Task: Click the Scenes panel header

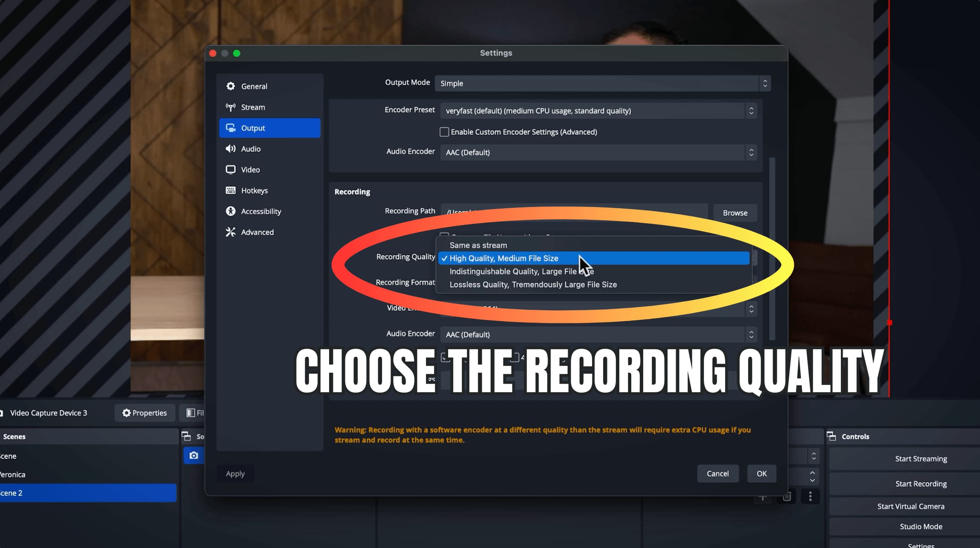Action: pos(89,436)
